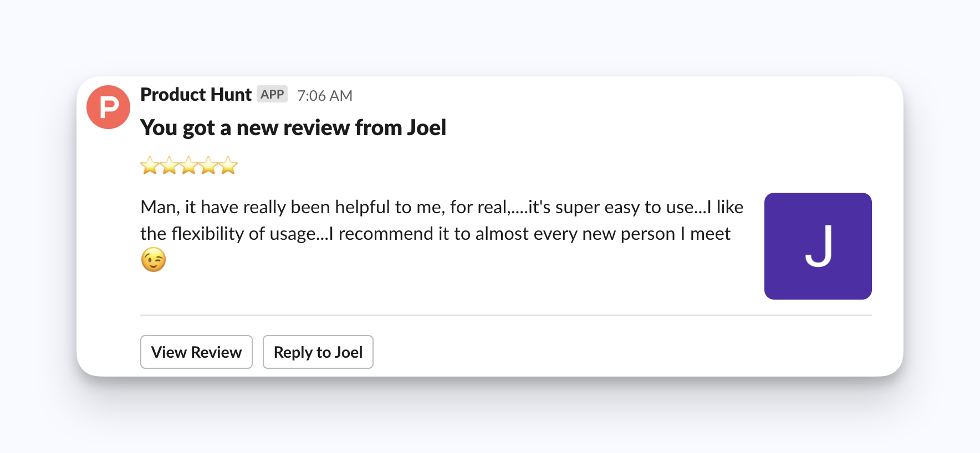Click the APP badge next to Product Hunt
This screenshot has height=453, width=980.
pyautogui.click(x=273, y=94)
